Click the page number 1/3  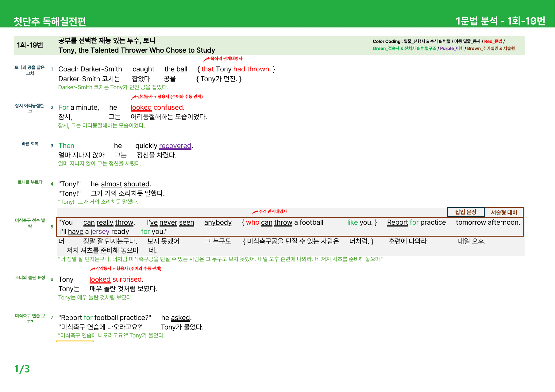22,369
